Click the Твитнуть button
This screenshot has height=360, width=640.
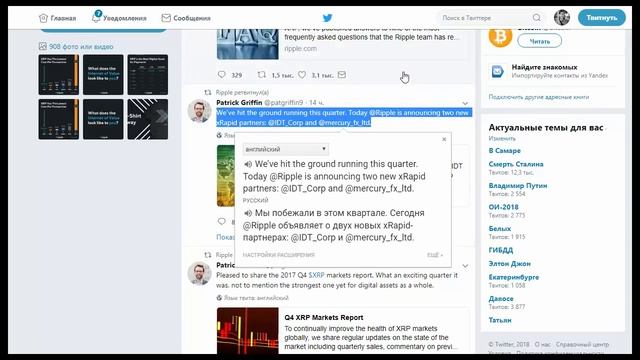[x=602, y=18]
